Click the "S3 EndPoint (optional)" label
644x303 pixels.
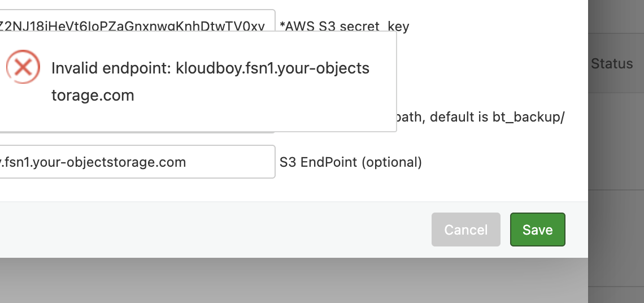pos(350,162)
